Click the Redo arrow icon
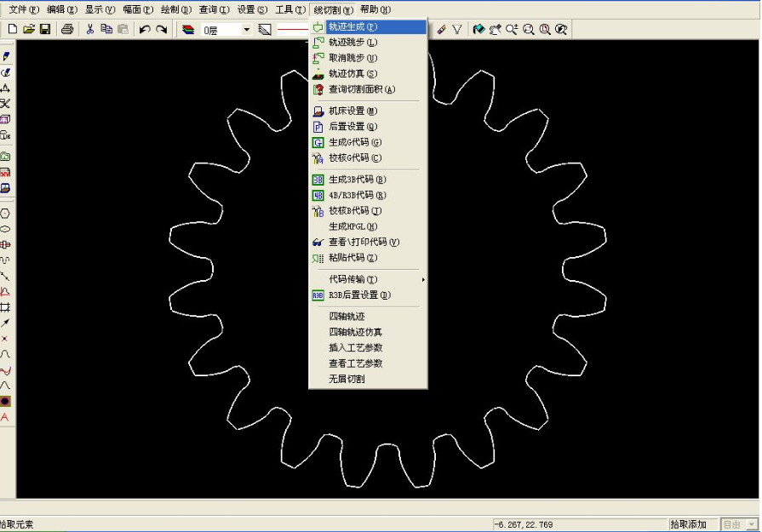Screen dimensions: 762x532 pyautogui.click(x=162, y=30)
